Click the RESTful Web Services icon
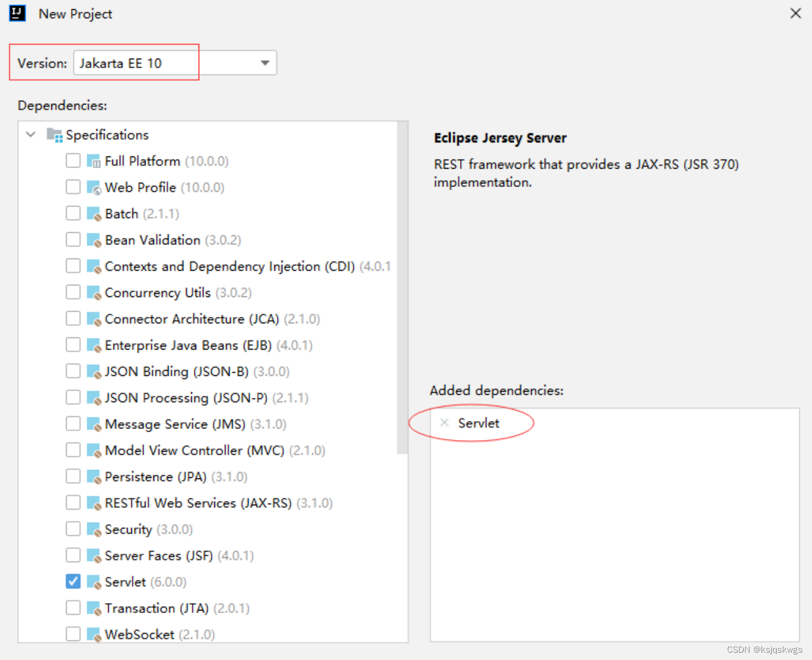 [x=93, y=503]
